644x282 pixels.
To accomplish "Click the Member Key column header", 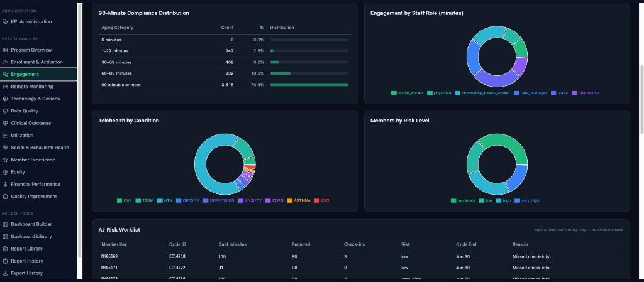I will tap(114, 244).
